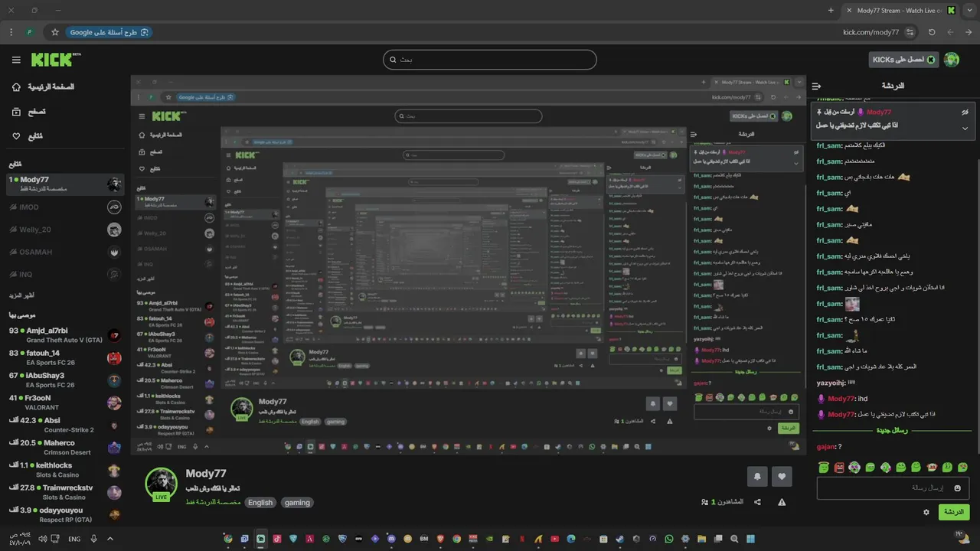This screenshot has height=551, width=980.
Task: Open the WhatsApp icon in the taskbar
Action: tap(668, 539)
